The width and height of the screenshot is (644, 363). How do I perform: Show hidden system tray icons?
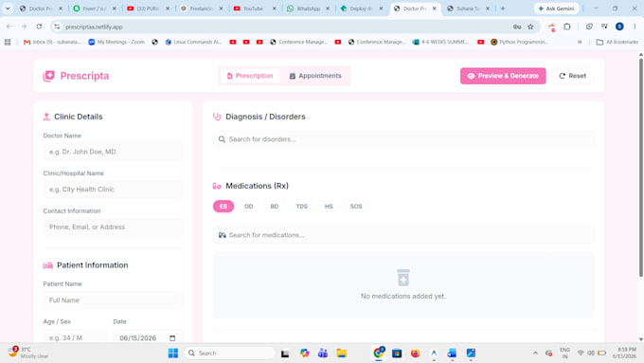(535, 354)
